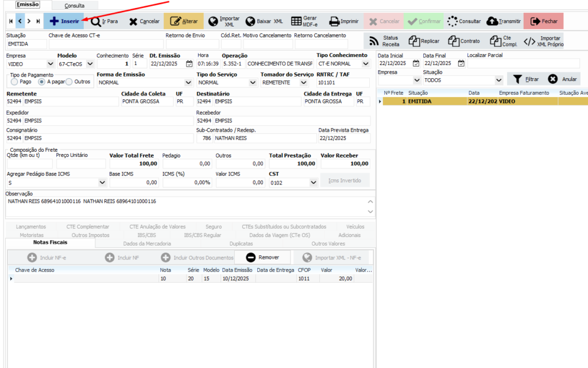Screen dimensions: 588x368
Task: Click the Inserir plus icon button
Action: [54, 21]
